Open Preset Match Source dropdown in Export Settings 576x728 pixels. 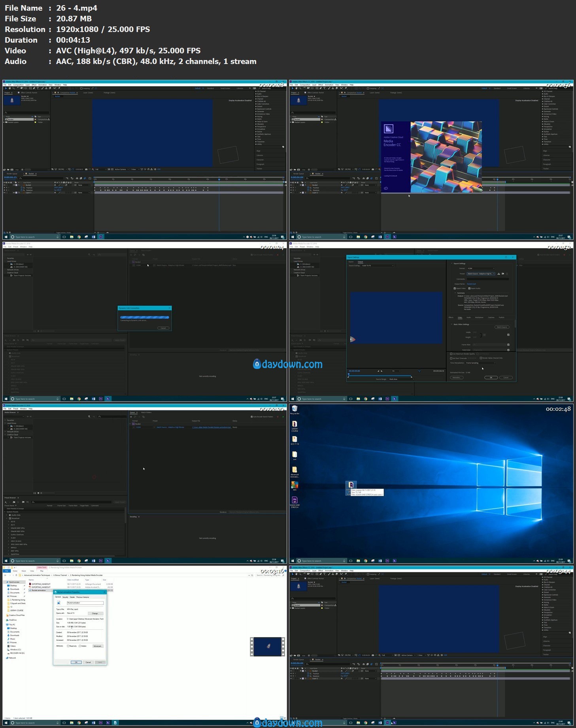click(481, 274)
